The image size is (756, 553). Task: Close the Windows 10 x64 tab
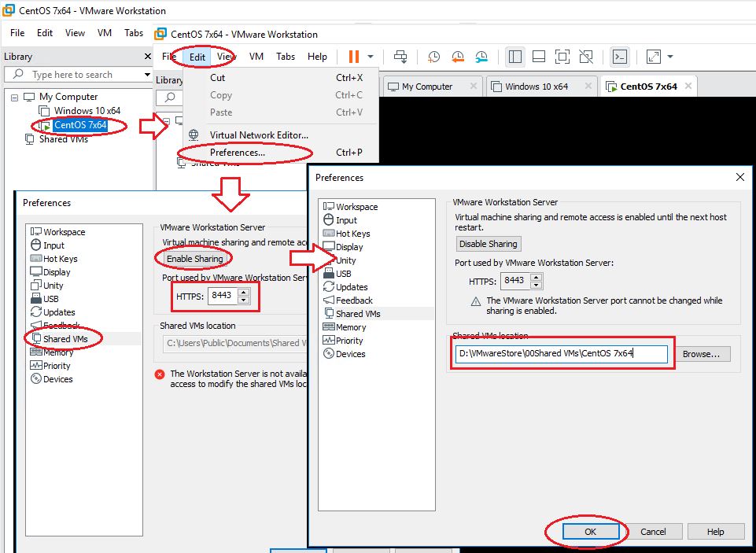coord(588,87)
